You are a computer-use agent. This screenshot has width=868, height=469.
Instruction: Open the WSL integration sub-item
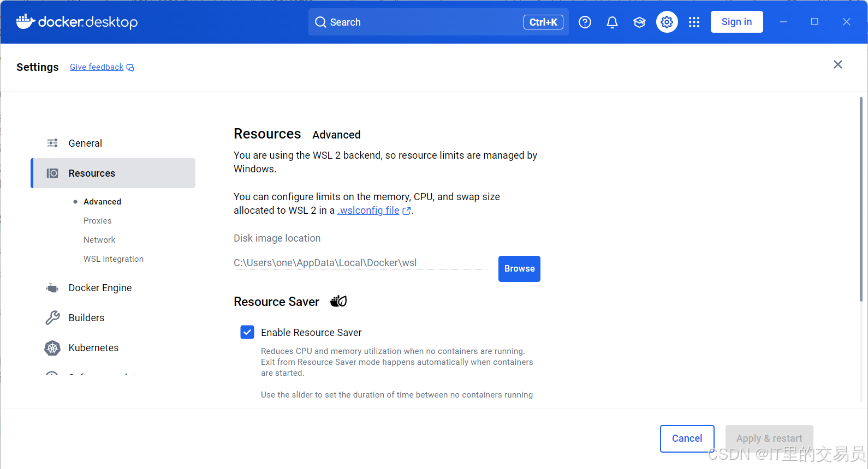point(114,259)
